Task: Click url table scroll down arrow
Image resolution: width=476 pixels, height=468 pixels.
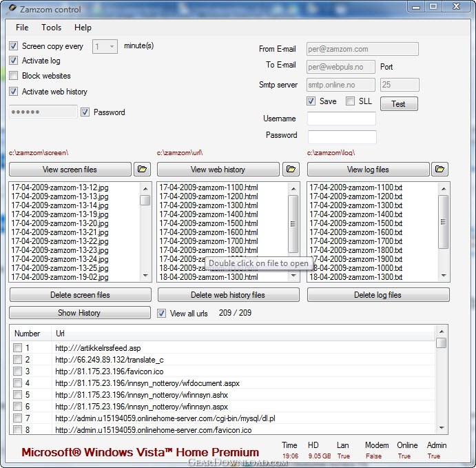Action: (x=442, y=427)
